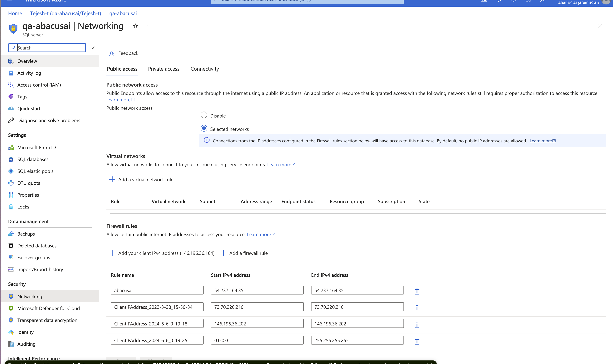Open Microsoft Entra ID settings

click(x=36, y=147)
